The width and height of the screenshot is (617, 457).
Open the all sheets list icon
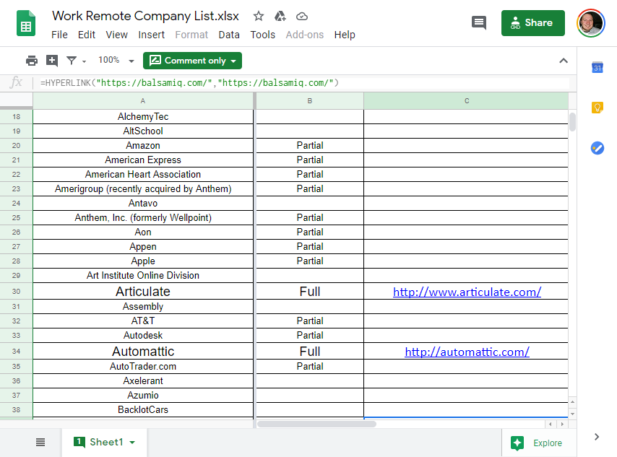[x=40, y=442]
